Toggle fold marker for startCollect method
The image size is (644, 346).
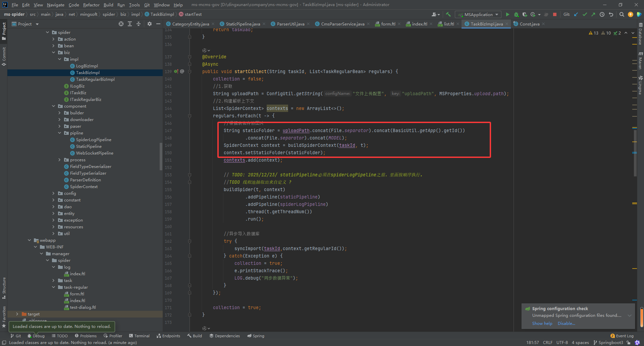[190, 71]
